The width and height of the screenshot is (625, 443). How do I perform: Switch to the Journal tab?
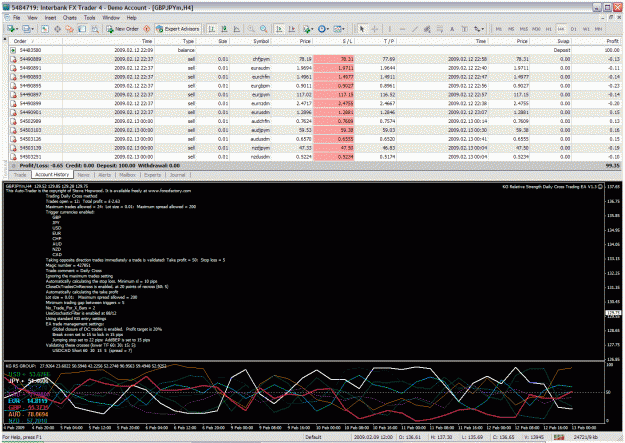(x=177, y=175)
